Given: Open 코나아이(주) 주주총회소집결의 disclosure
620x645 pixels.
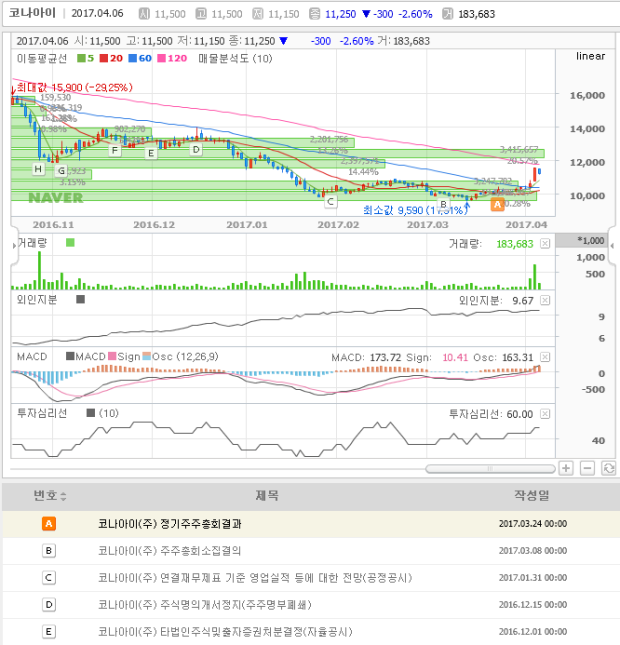Looking at the screenshot, I should (x=170, y=551).
